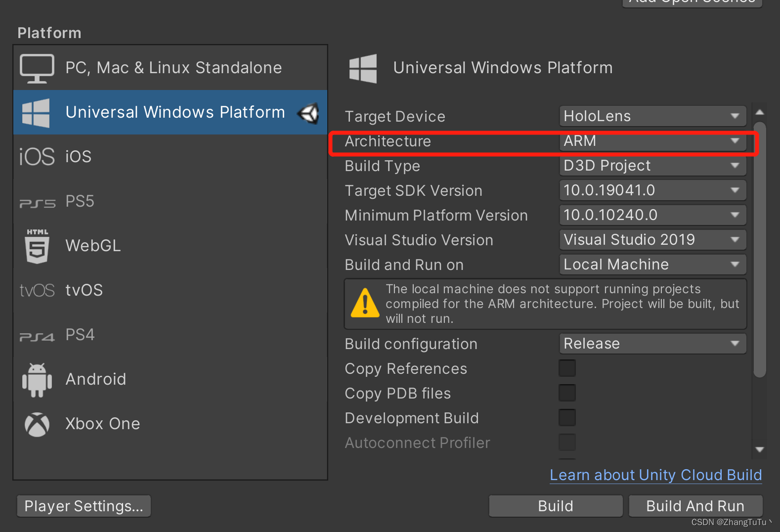Click the Build button

[556, 506]
